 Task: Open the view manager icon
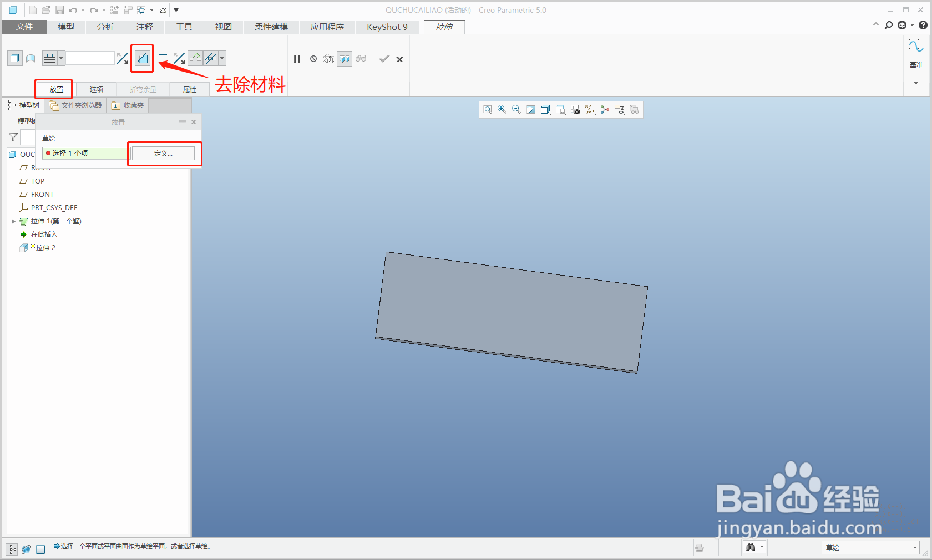[x=575, y=110]
